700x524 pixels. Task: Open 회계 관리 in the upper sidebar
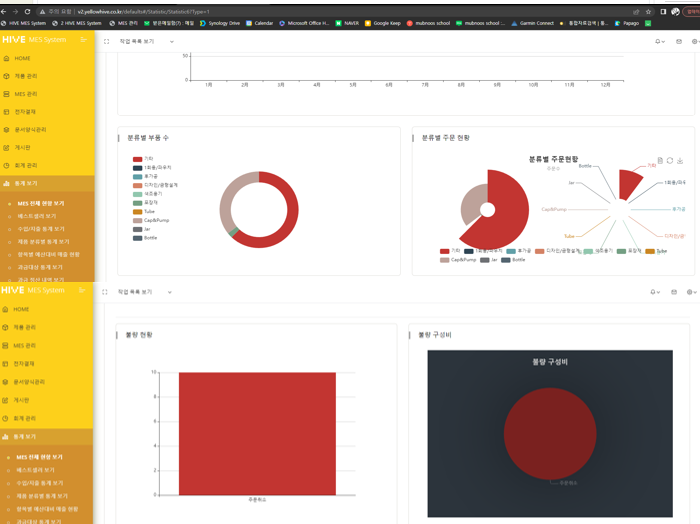(x=25, y=166)
